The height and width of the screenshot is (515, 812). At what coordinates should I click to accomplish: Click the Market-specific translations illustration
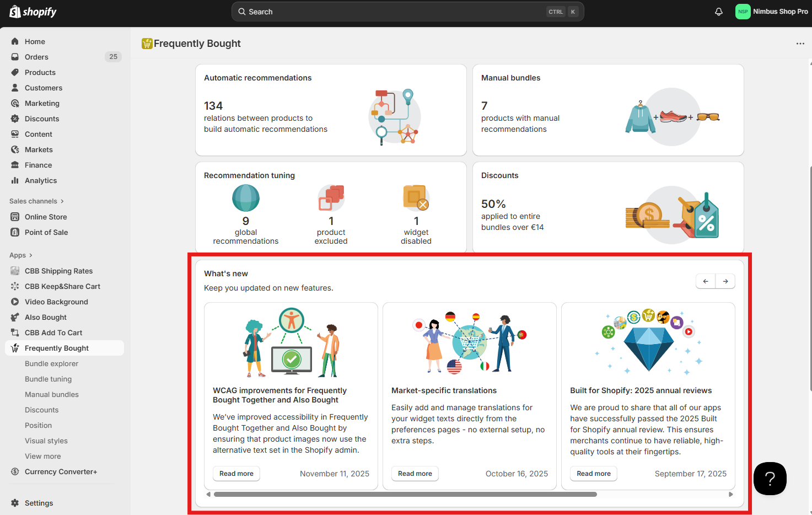point(470,343)
